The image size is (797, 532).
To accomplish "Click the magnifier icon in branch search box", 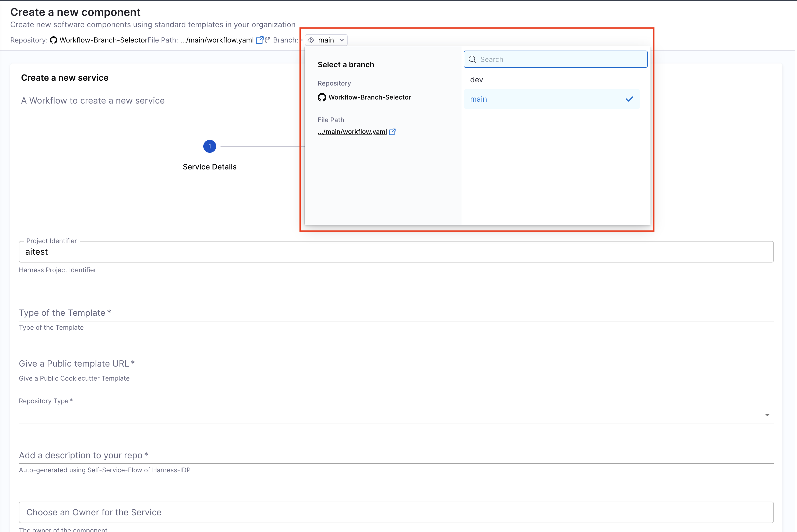I will [472, 59].
